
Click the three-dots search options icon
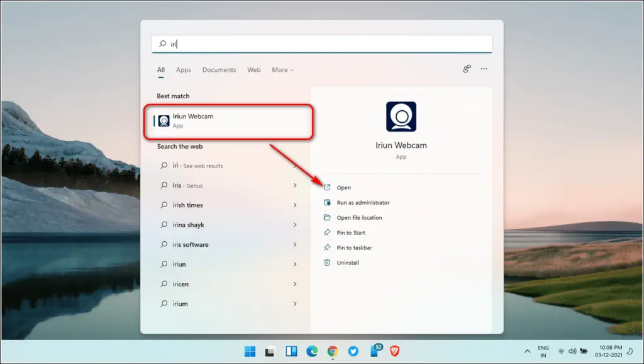484,69
